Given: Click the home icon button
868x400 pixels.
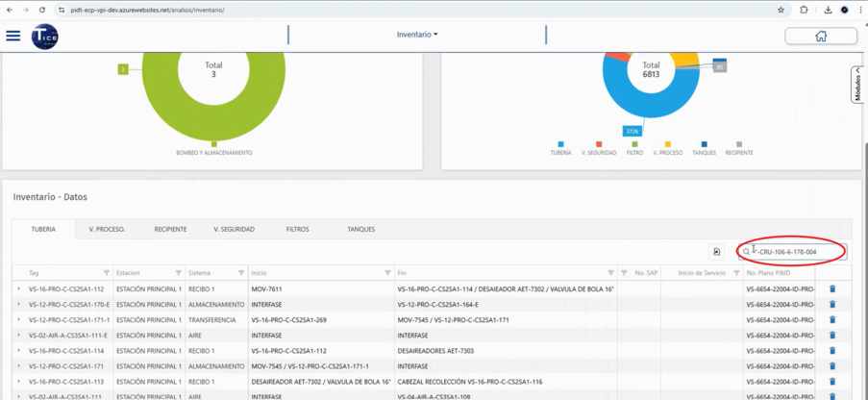Looking at the screenshot, I should point(820,36).
